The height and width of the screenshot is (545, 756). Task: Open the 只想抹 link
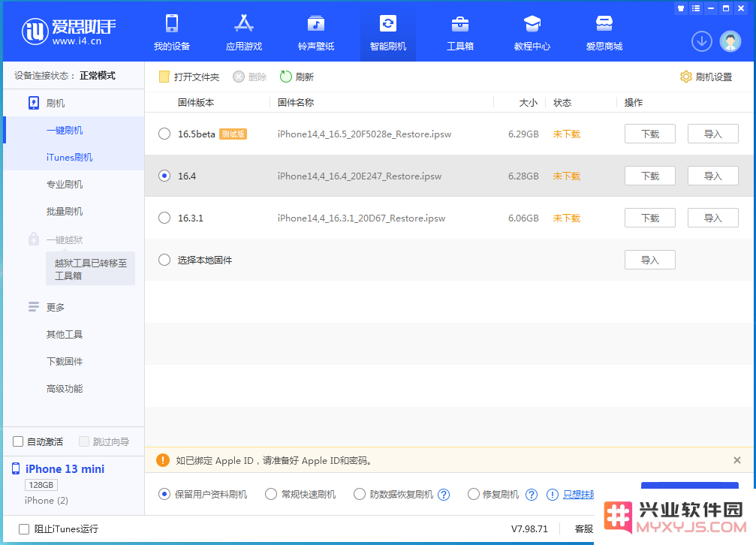(x=578, y=495)
